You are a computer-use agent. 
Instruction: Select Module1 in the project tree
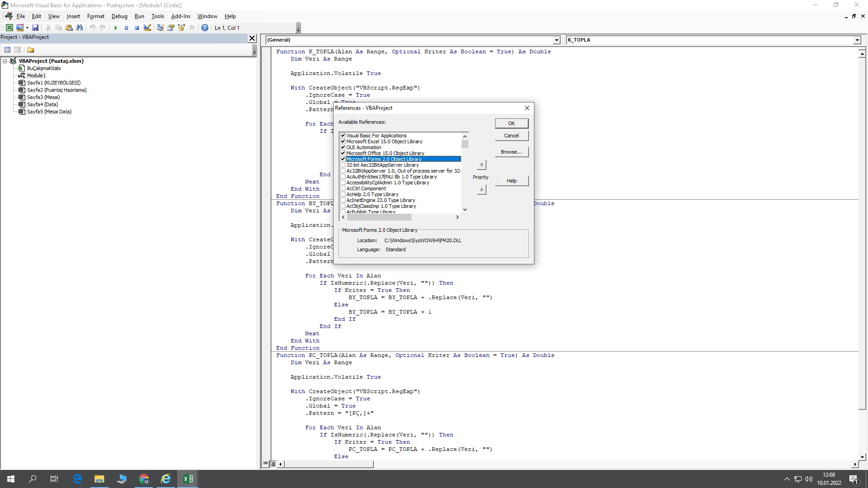36,75
